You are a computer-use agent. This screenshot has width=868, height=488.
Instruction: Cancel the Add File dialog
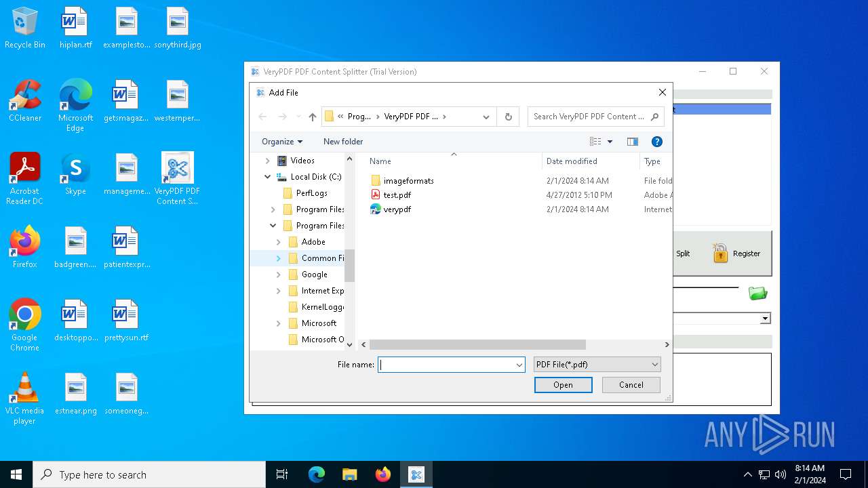[631, 385]
